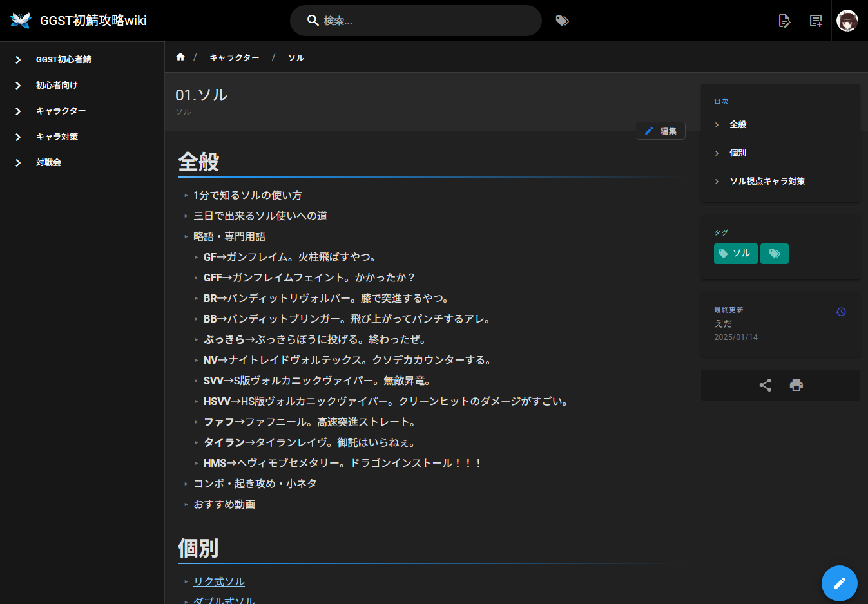Jump to 個別 in table of contents
The width and height of the screenshot is (868, 604).
738,153
